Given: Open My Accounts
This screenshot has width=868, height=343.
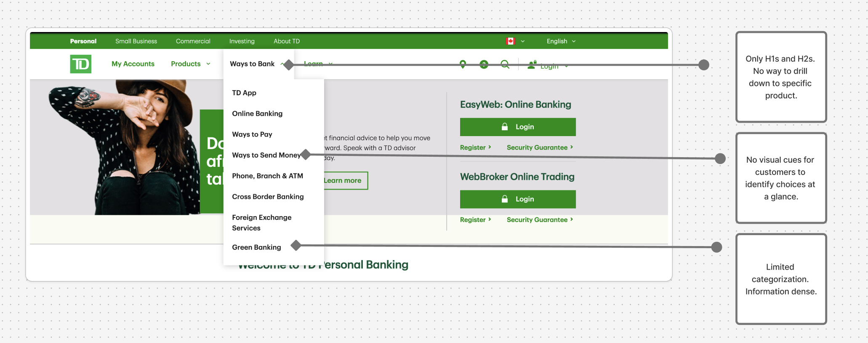Looking at the screenshot, I should [133, 64].
